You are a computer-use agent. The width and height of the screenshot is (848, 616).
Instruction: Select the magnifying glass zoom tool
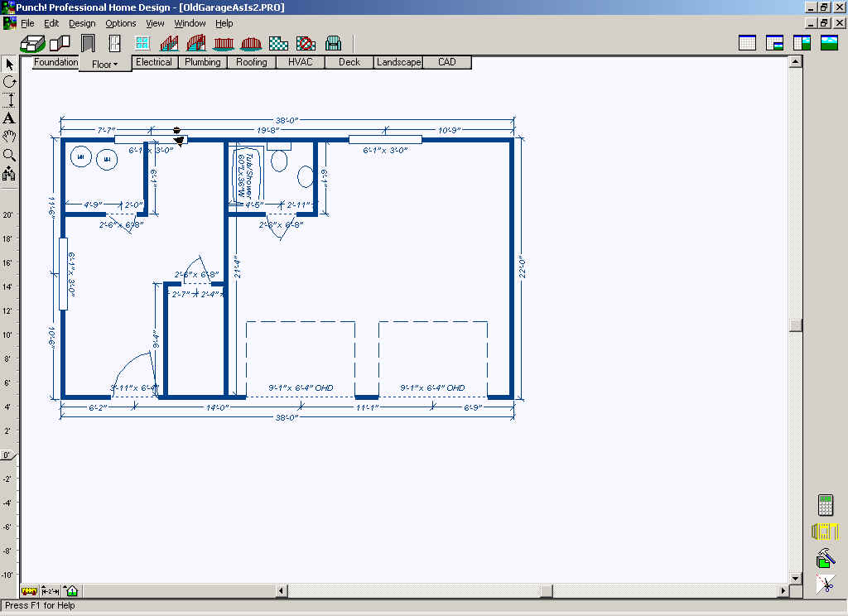tap(9, 155)
